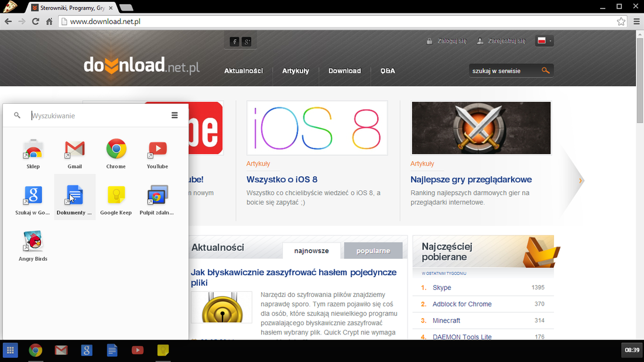Open Szukaj w Google app icon
This screenshot has height=362, width=644.
pyautogui.click(x=33, y=200)
